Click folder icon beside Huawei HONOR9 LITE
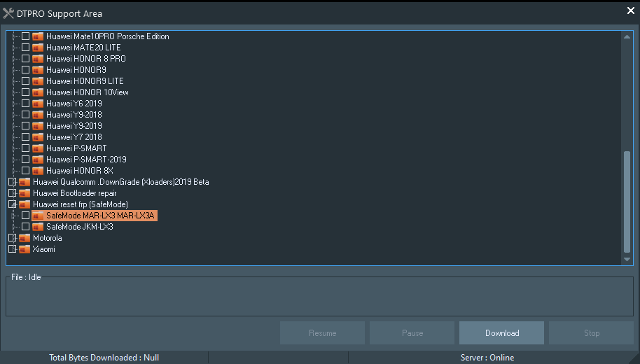The image size is (640, 364). coord(38,81)
